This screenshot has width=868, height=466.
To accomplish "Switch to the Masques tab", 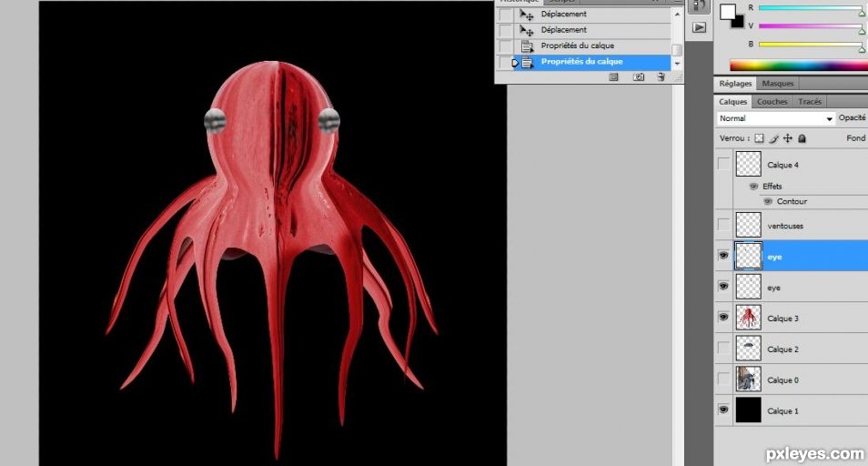I will 777,84.
